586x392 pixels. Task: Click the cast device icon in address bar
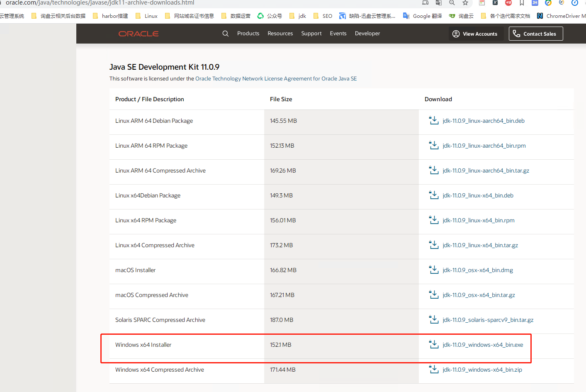[x=426, y=3]
